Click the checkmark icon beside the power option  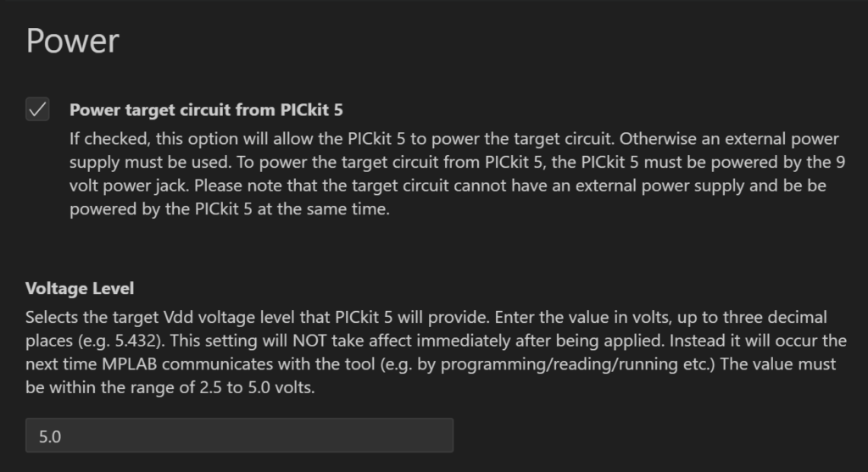37,109
